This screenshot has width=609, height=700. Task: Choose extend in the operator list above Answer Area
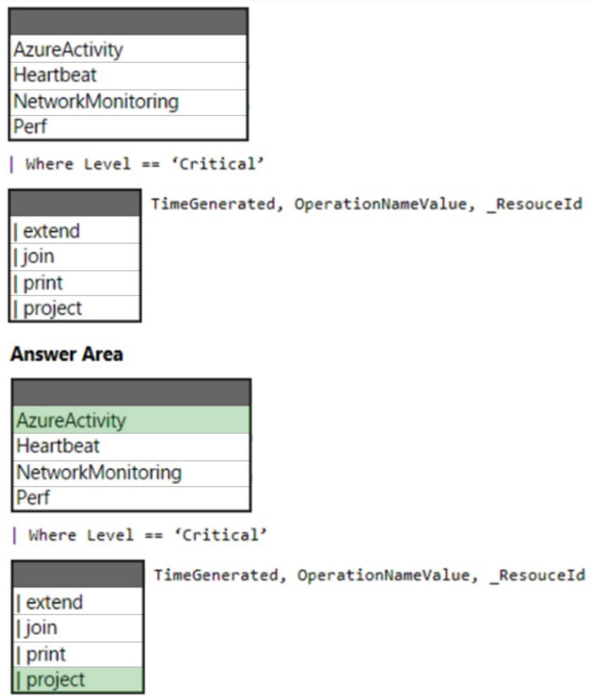75,231
